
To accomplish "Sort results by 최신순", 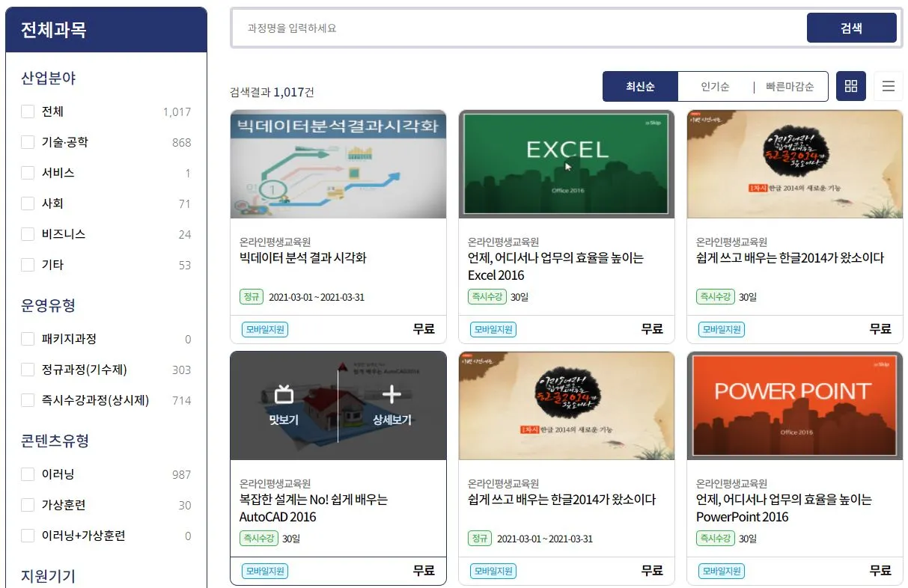I will click(641, 87).
